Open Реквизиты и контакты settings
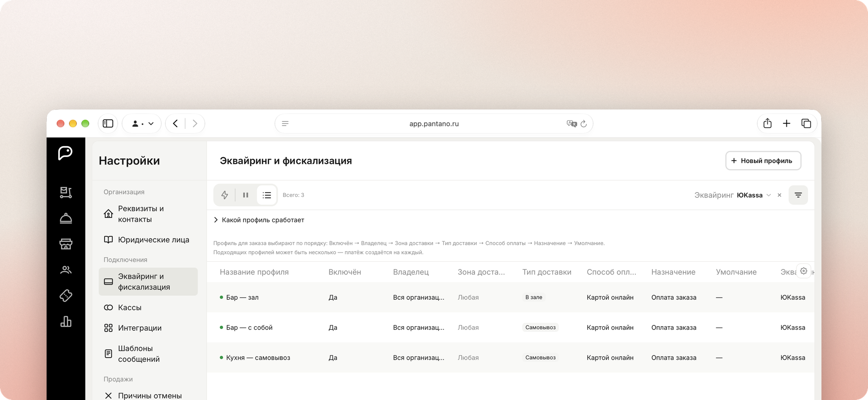868x400 pixels. point(148,214)
